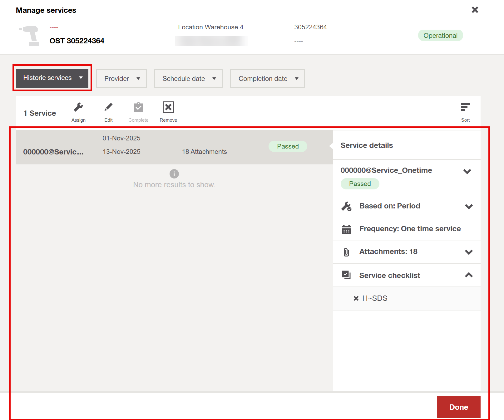Open the Completion date filter
The height and width of the screenshot is (420, 504).
(267, 79)
